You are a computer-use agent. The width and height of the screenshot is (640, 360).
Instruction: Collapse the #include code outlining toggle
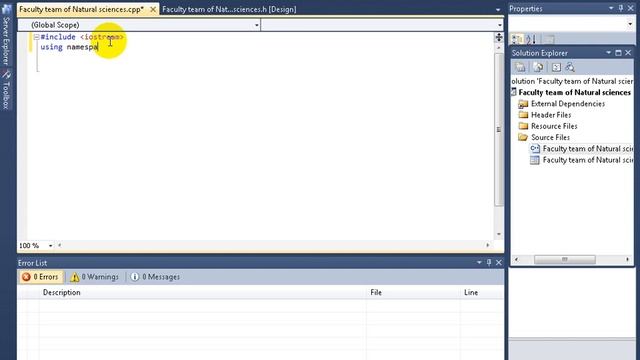click(36, 37)
